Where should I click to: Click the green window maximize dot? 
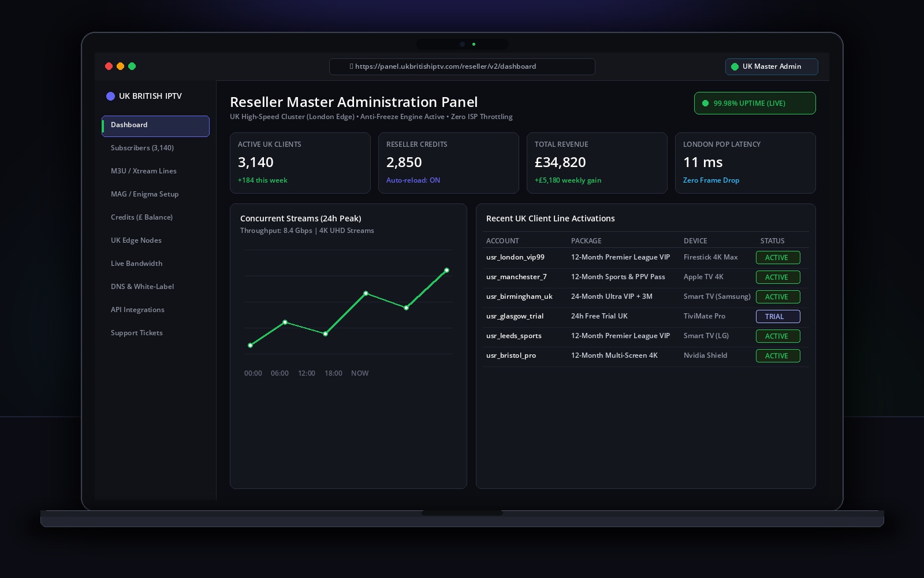click(132, 66)
